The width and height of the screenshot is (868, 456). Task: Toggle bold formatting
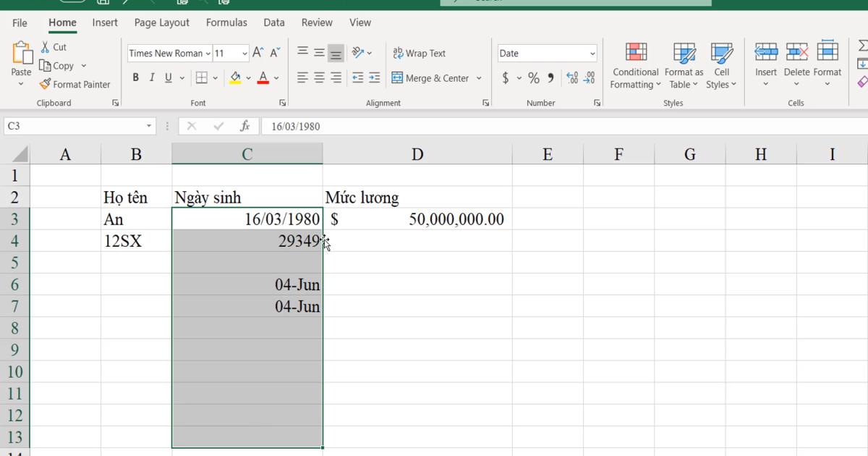click(135, 77)
